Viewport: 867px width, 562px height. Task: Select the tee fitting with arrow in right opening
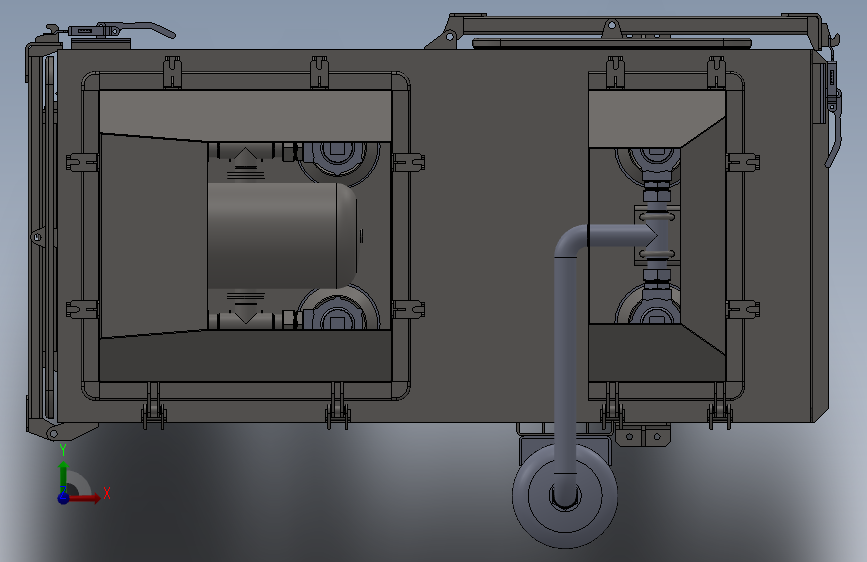click(x=656, y=236)
